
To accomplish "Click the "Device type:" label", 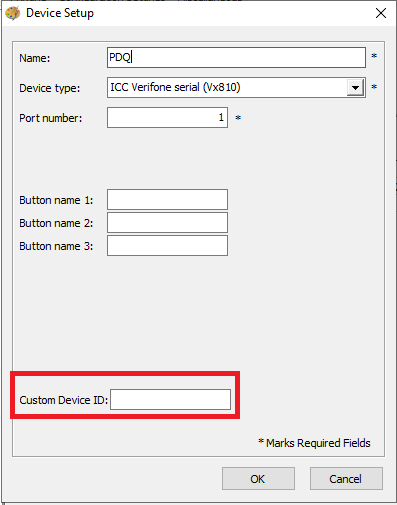I will (x=50, y=88).
